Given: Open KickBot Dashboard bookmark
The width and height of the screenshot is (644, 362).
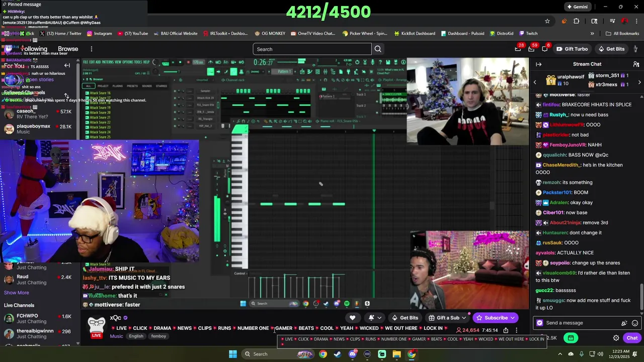Looking at the screenshot, I should [415, 34].
